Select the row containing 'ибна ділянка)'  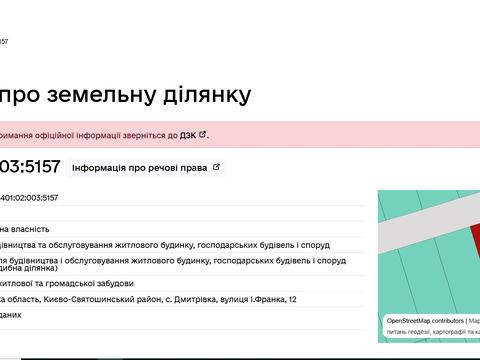coord(173,264)
